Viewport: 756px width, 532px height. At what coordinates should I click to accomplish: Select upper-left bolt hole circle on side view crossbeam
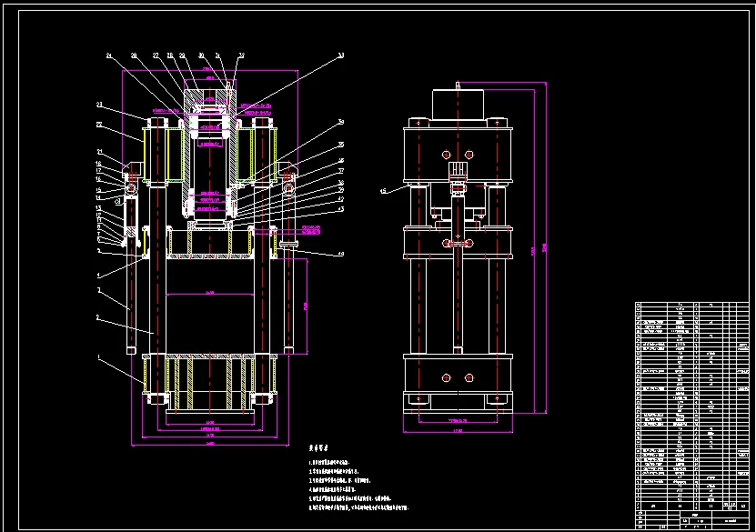point(446,155)
